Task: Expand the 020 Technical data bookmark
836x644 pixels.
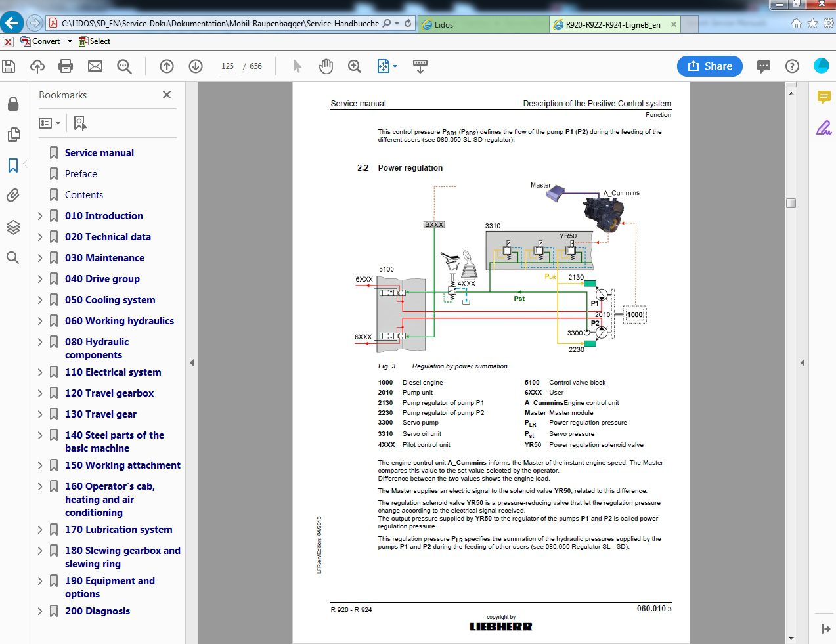Action: click(x=40, y=237)
